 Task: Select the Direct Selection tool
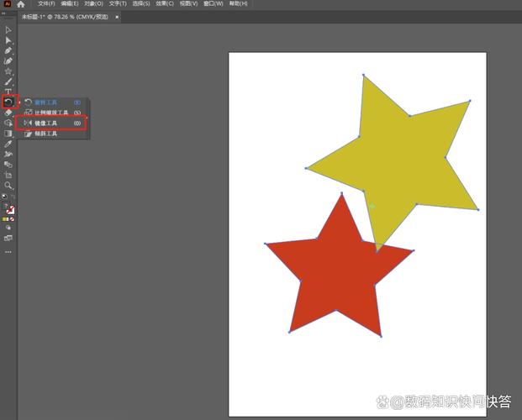8,40
